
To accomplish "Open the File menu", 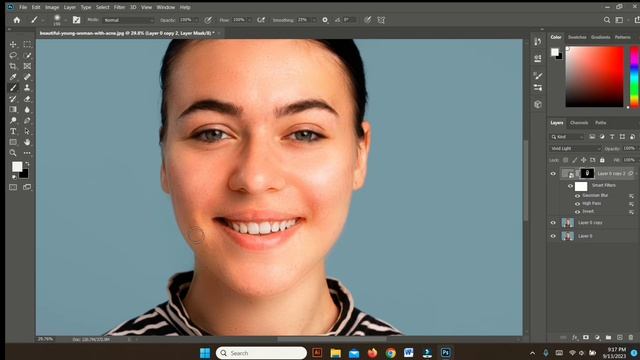I will pyautogui.click(x=23, y=7).
